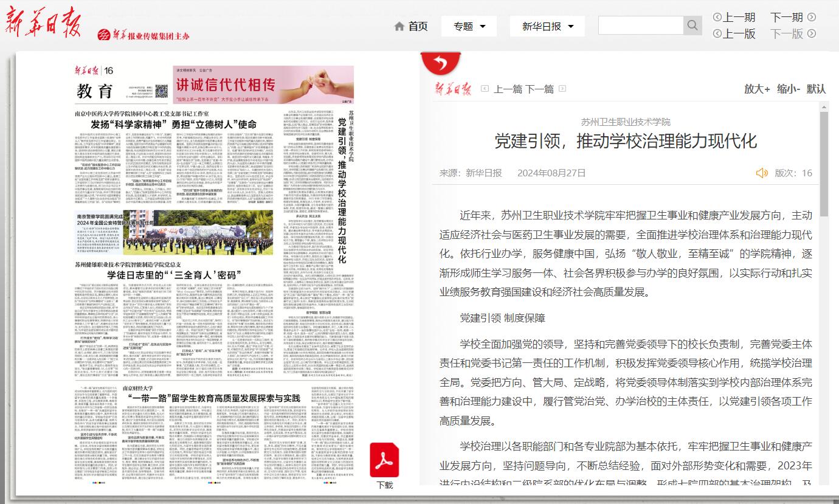
Task: Download the PDF via red icon
Action: coord(384,460)
